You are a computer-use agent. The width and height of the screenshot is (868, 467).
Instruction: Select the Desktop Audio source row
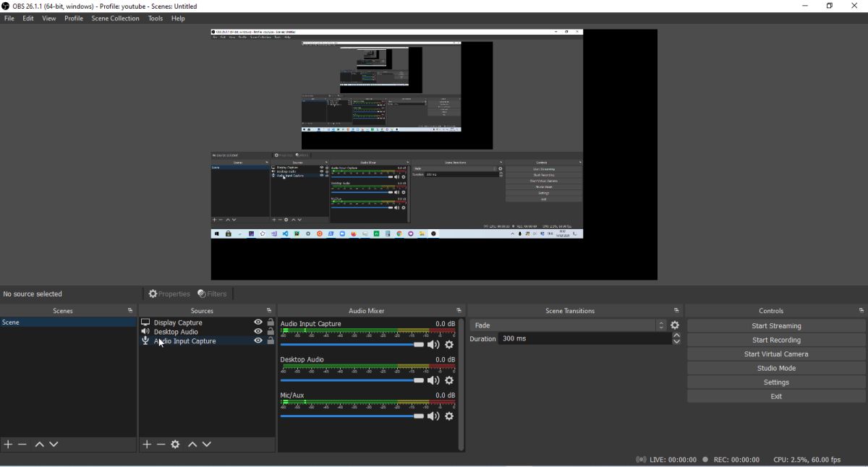tap(207, 332)
